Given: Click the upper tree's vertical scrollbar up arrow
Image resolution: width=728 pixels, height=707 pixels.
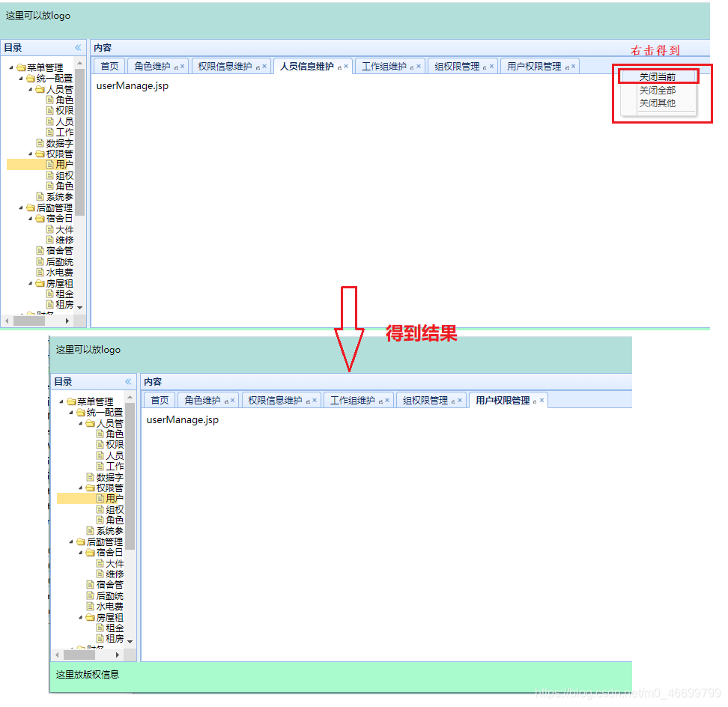Looking at the screenshot, I should pos(80,63).
